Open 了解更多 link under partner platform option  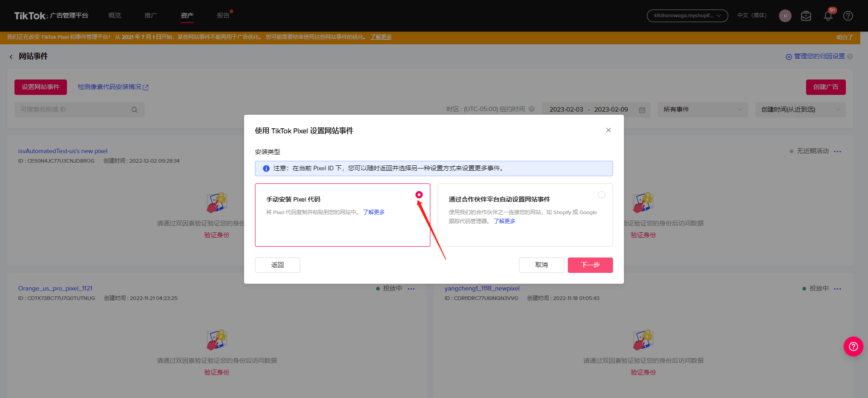pos(505,221)
